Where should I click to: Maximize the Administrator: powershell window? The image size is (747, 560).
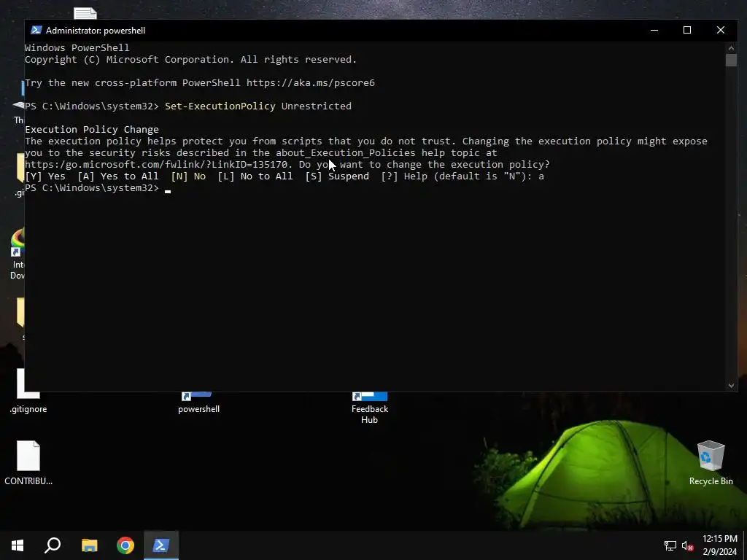(687, 30)
